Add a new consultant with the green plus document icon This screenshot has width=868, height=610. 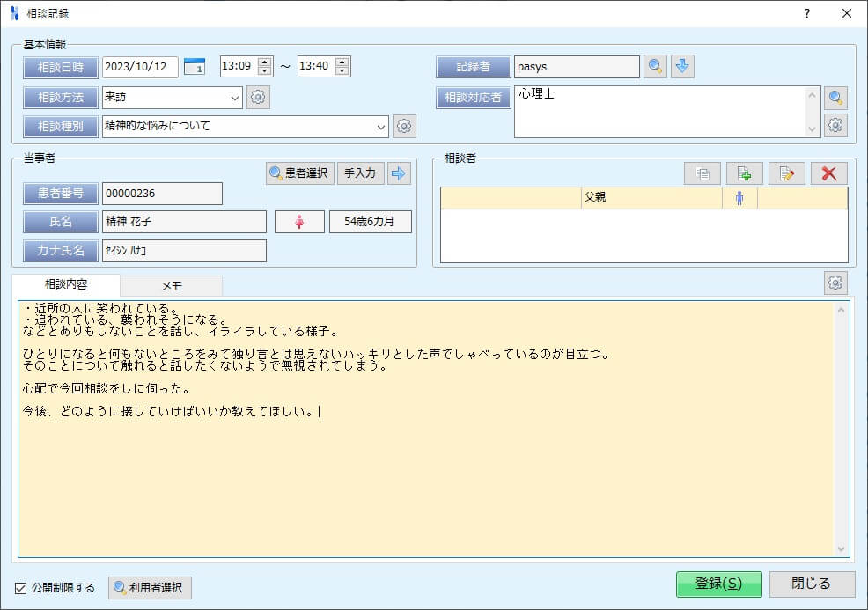(744, 173)
